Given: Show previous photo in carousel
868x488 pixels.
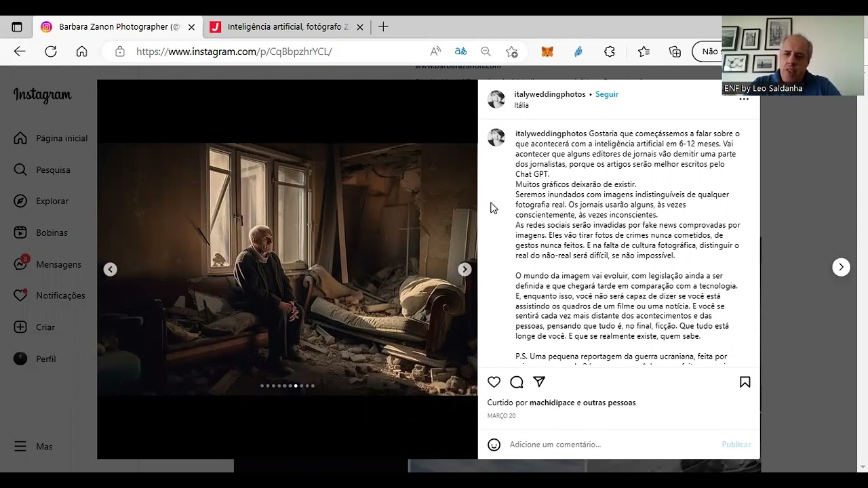Looking at the screenshot, I should pos(111,270).
